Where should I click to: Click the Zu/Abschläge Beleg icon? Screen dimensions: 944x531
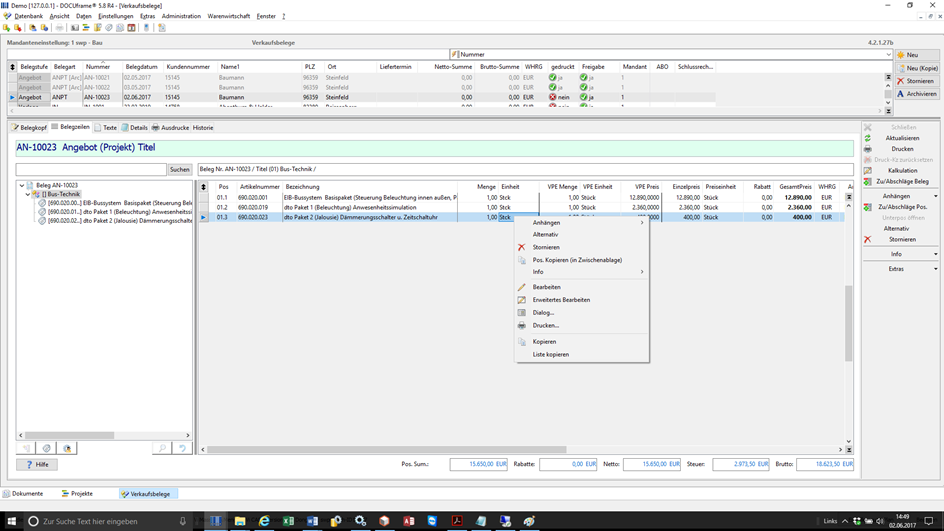868,181
